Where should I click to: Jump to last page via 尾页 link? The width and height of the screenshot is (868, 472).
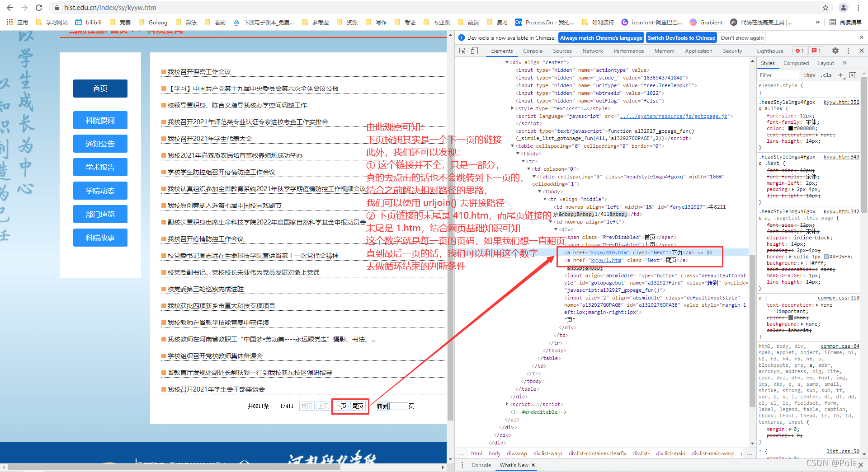[x=358, y=406]
